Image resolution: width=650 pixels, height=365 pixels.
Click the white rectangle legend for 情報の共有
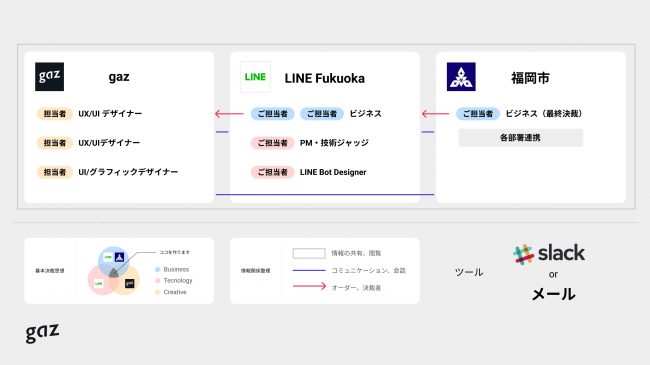pyautogui.click(x=309, y=253)
